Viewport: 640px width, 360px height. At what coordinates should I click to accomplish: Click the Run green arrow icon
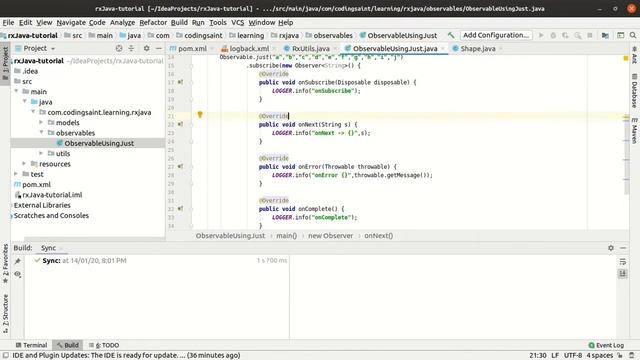pyautogui.click(x=541, y=36)
